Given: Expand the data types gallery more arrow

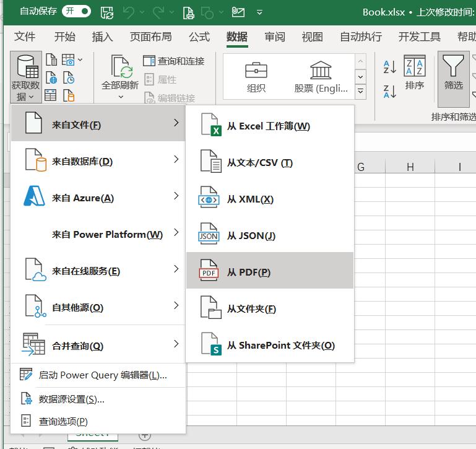Looking at the screenshot, I should 360,91.
